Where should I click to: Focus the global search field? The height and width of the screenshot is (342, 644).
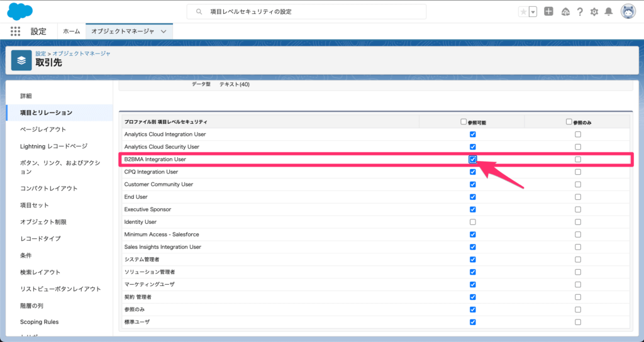(x=306, y=12)
